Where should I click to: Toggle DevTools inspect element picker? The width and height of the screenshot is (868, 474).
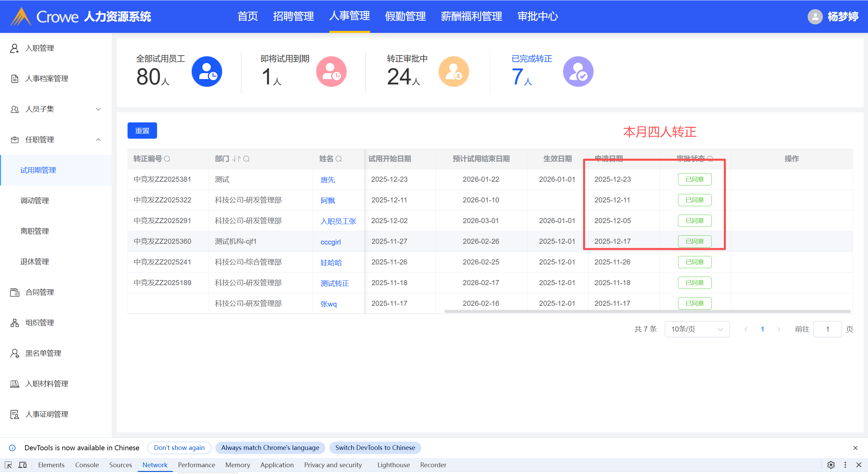click(8, 465)
